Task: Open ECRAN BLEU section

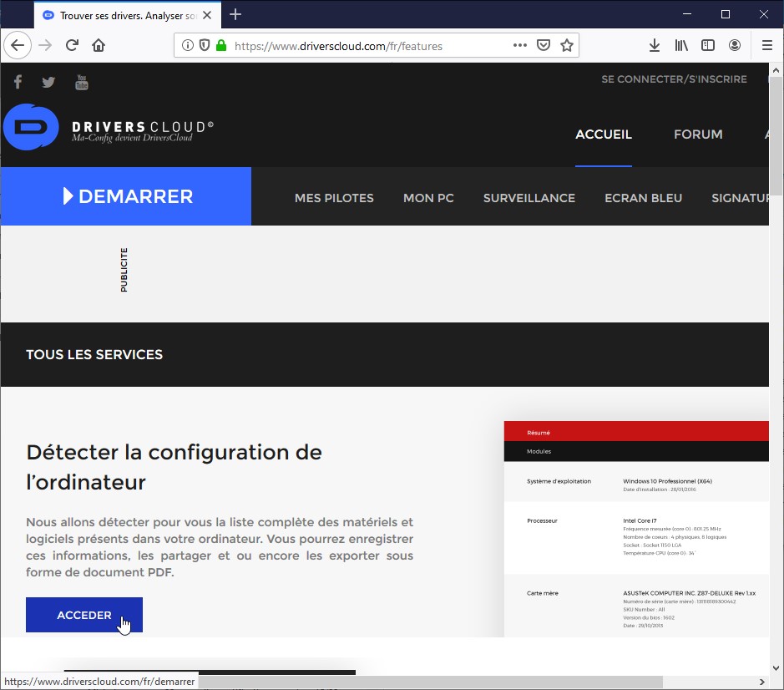Action: pyautogui.click(x=643, y=198)
